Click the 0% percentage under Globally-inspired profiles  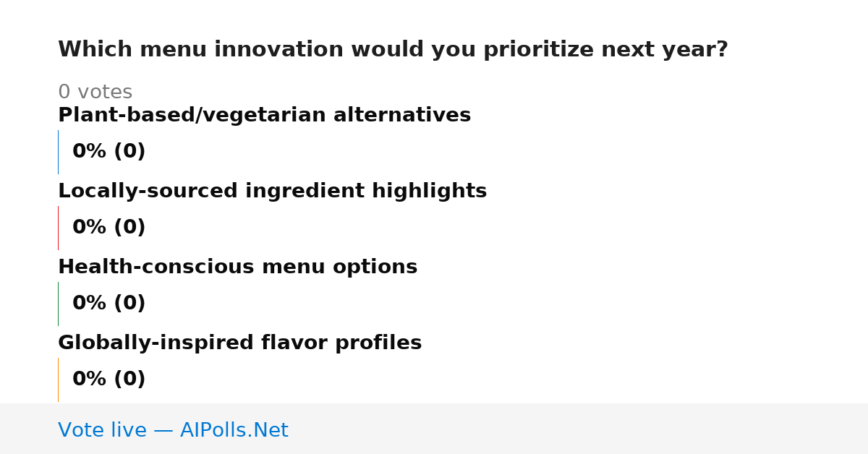click(x=90, y=380)
